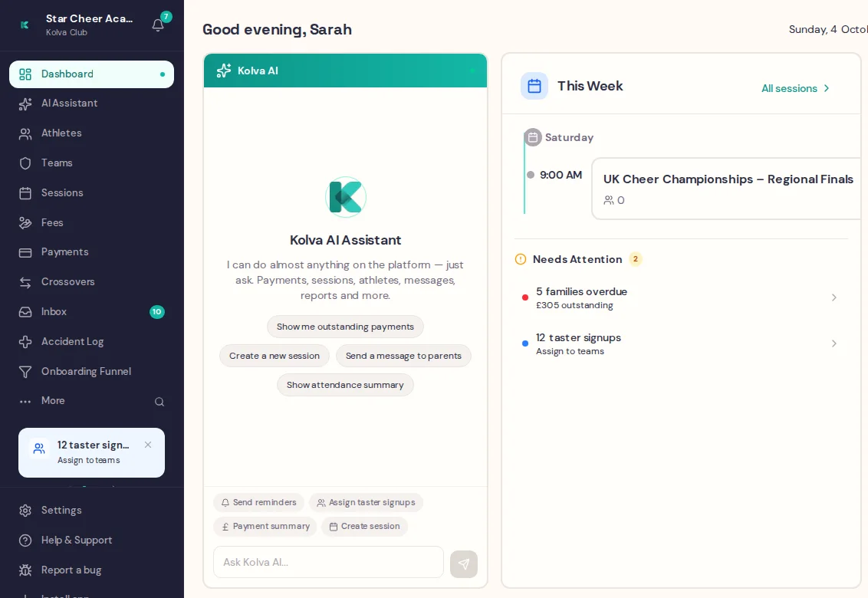Choose 'Create a new session' suggestion
Screen dimensions: 868x598
pos(275,356)
